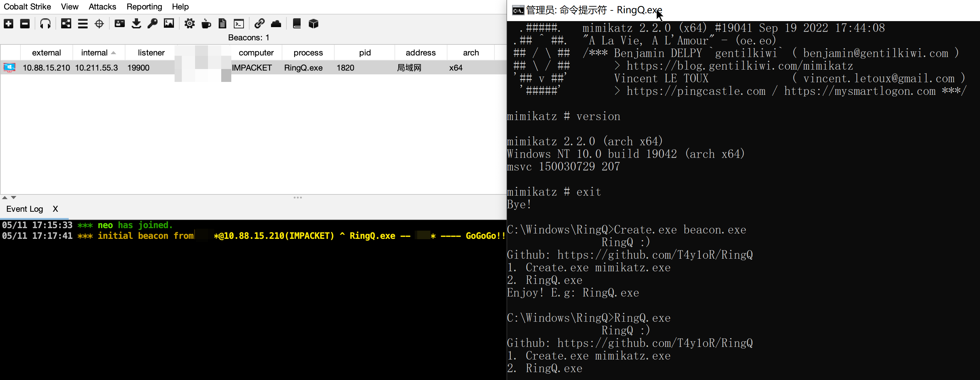Switch to the pivot graph view icon
980x380 pixels.
[x=66, y=24]
